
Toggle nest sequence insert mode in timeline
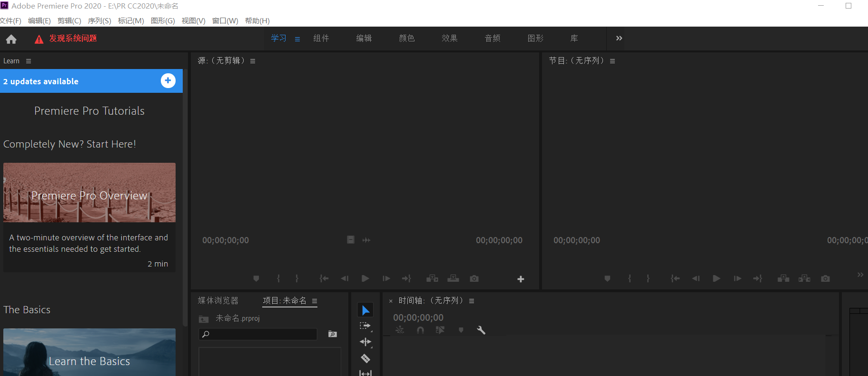coord(400,330)
